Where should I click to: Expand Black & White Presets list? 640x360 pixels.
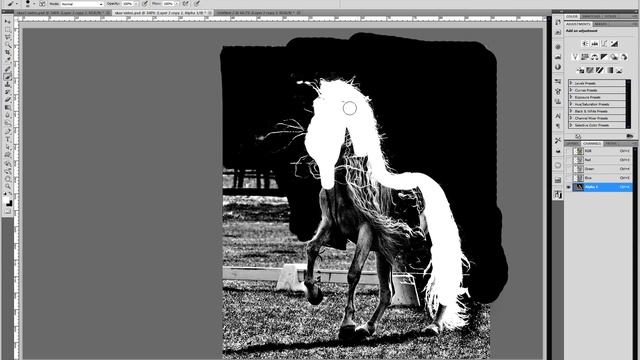(571, 111)
